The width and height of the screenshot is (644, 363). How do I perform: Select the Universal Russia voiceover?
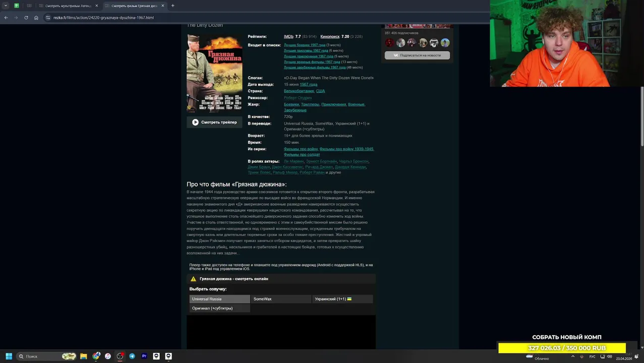point(219,299)
